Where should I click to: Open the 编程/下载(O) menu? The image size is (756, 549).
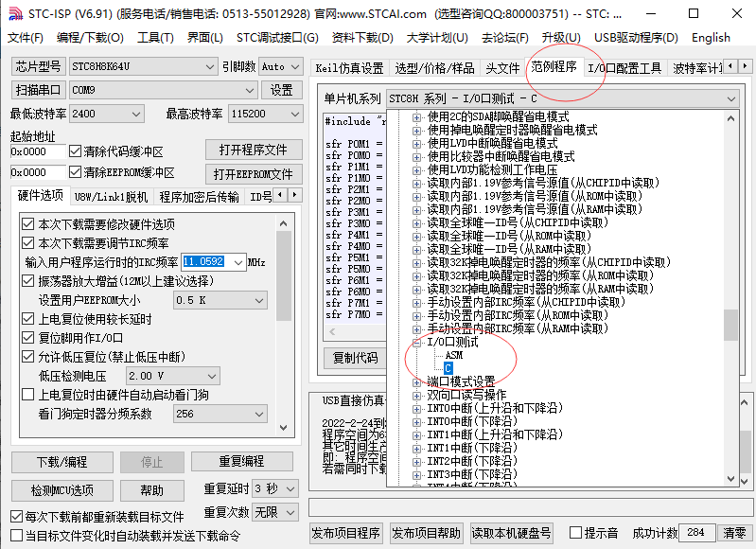90,38
